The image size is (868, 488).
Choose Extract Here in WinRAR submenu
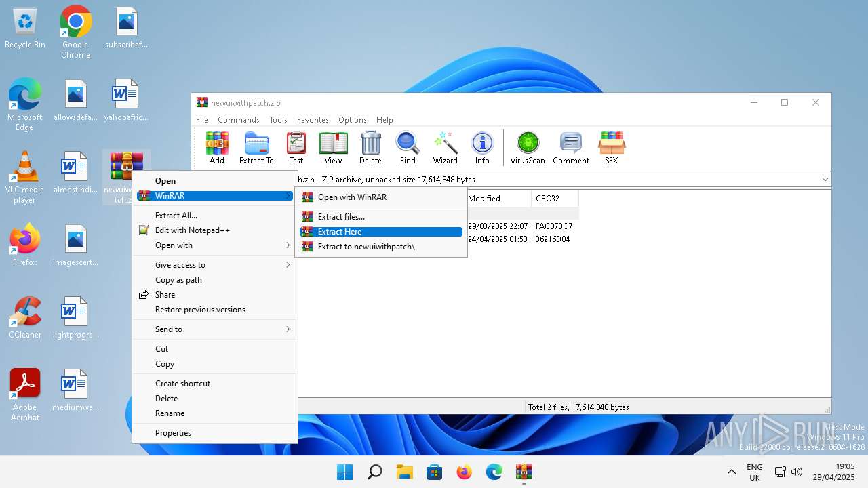pyautogui.click(x=381, y=232)
